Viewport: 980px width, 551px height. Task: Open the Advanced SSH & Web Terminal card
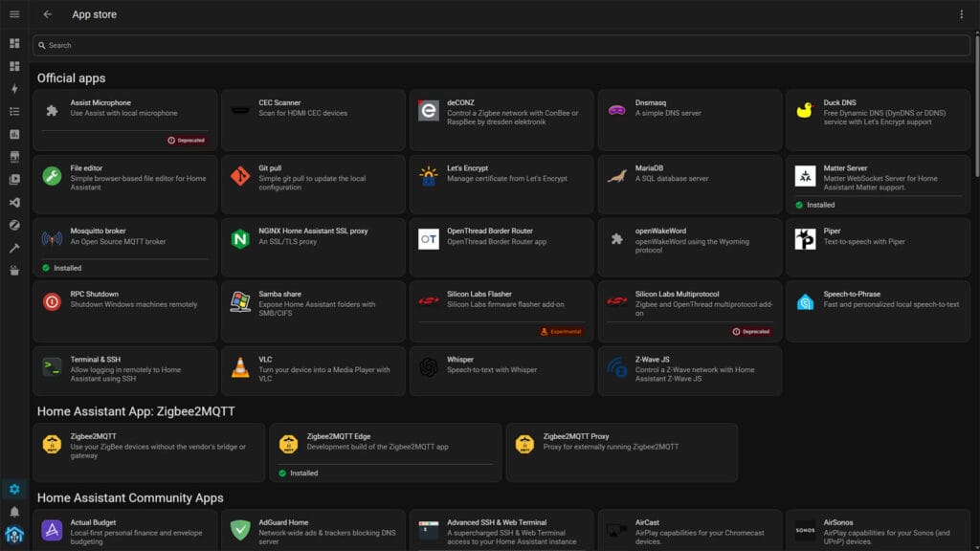tap(501, 530)
